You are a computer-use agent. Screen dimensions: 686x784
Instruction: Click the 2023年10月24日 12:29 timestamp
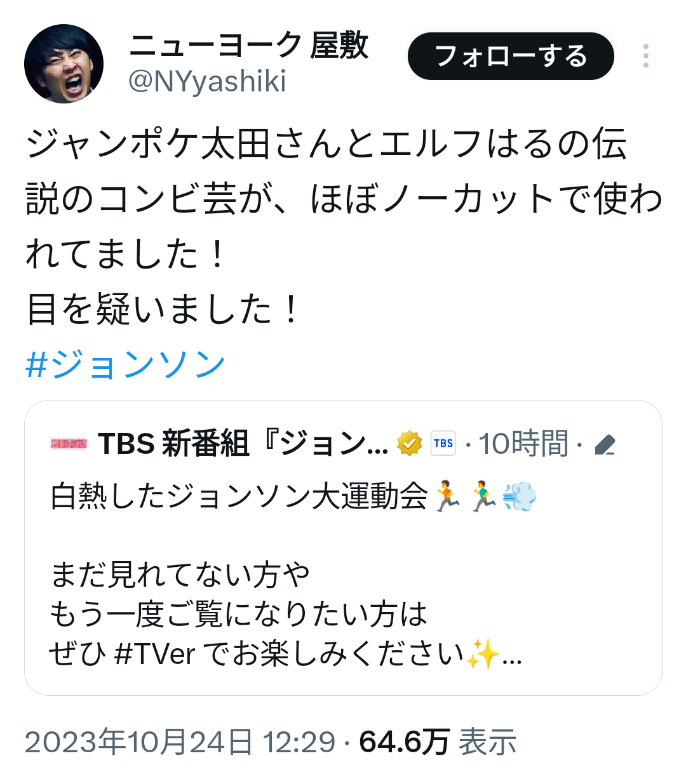(x=180, y=741)
